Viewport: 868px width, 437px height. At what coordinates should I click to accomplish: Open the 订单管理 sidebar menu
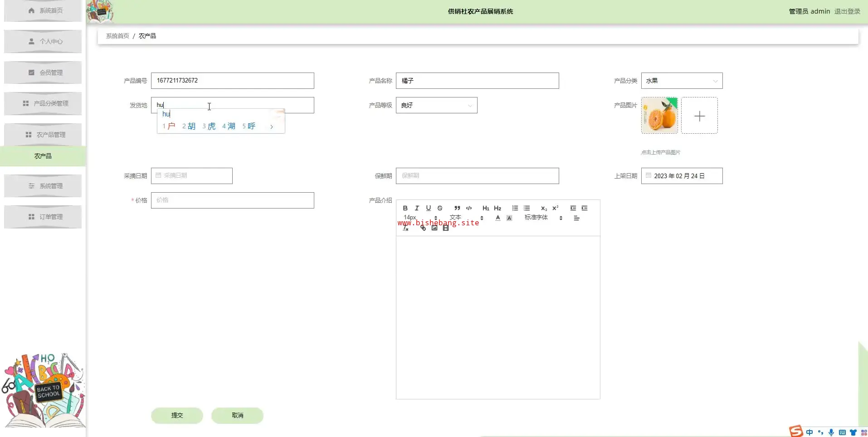[43, 217]
